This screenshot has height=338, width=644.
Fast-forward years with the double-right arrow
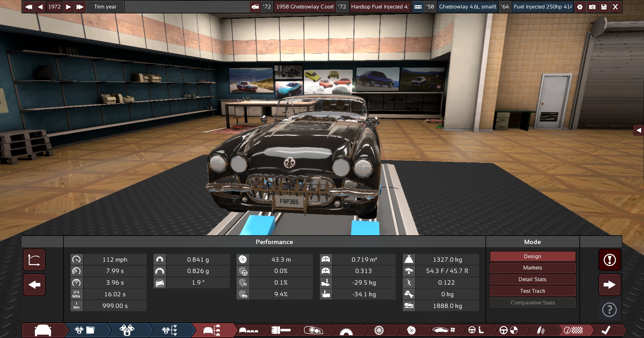80,7
